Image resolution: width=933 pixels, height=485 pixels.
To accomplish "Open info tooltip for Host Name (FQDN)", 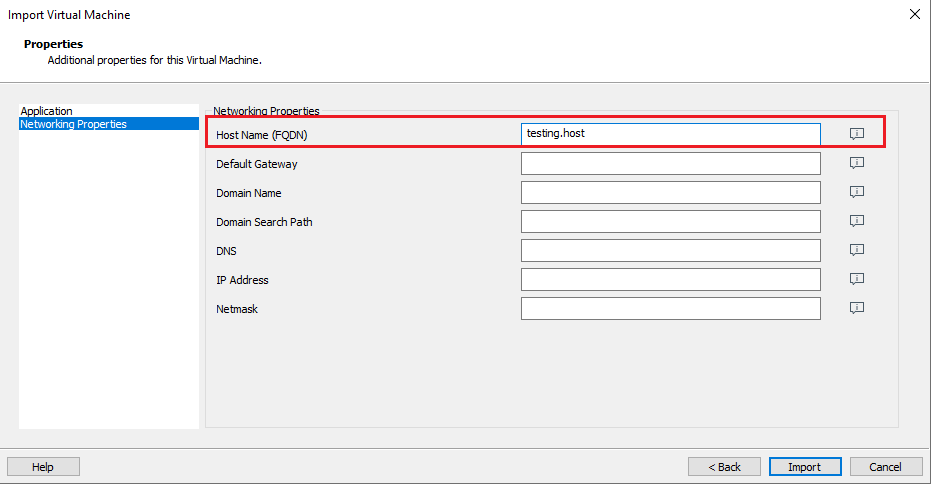I will [x=856, y=133].
